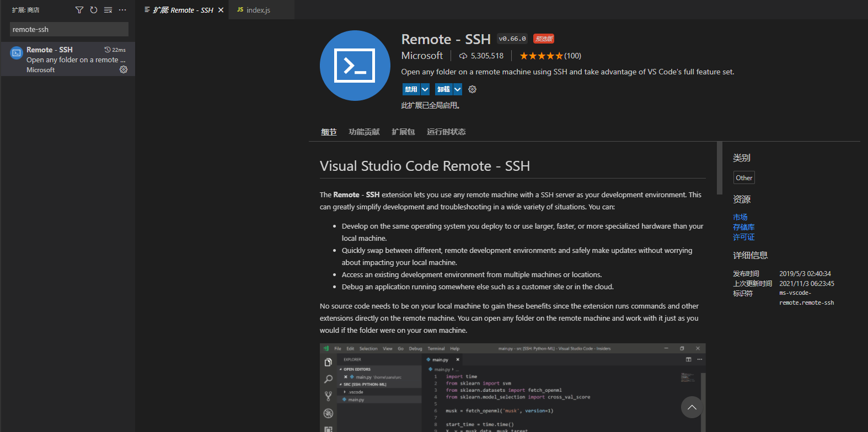Open the 存储库 repository link
This screenshot has height=432, width=868.
point(744,227)
